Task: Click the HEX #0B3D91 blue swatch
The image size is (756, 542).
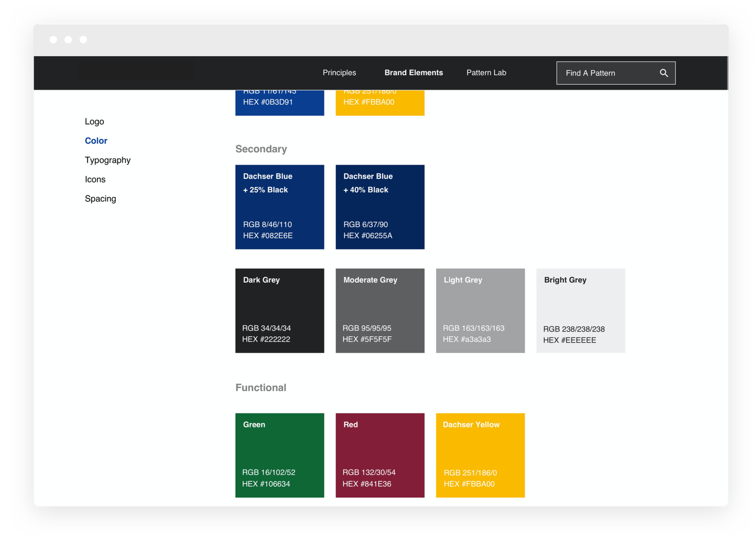Action: point(280,102)
